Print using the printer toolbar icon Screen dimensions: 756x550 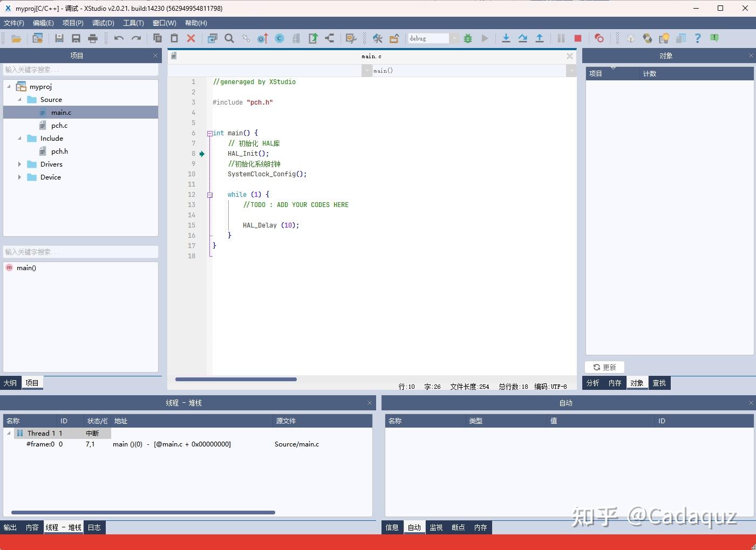click(x=93, y=38)
